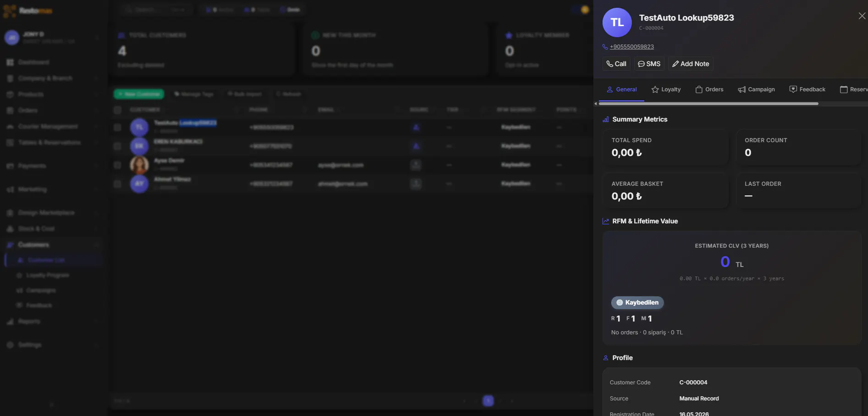Select the Kaybedilen segment badge

[637, 303]
